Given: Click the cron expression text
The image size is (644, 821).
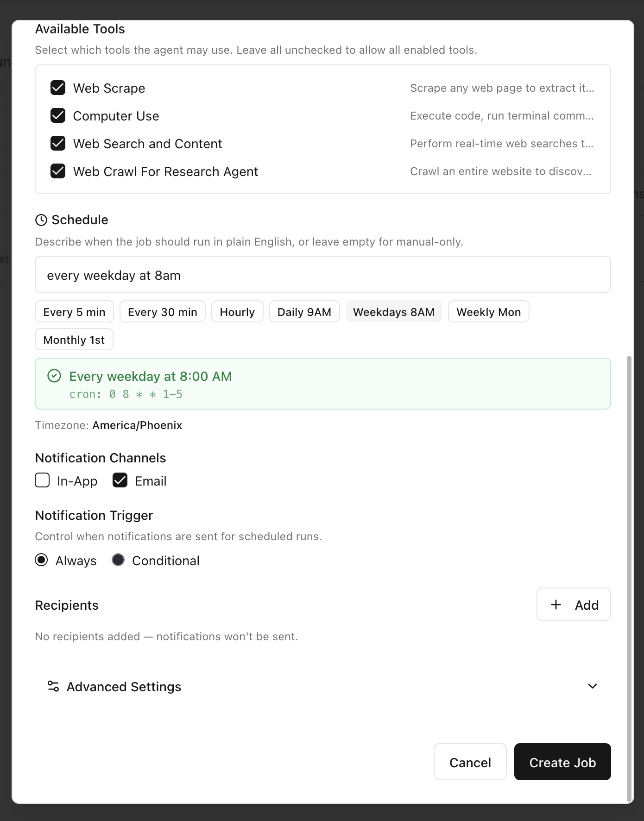Looking at the screenshot, I should [x=126, y=394].
